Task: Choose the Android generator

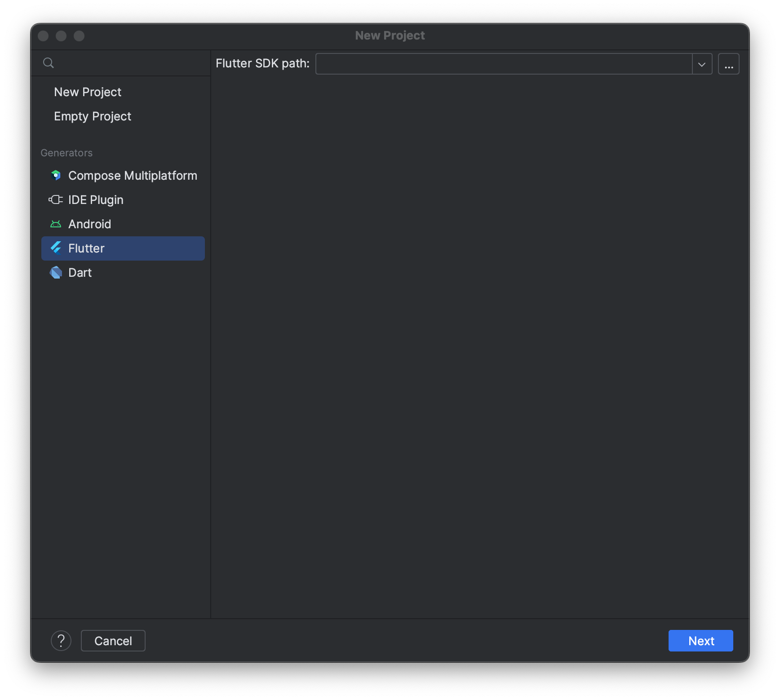Action: point(123,224)
